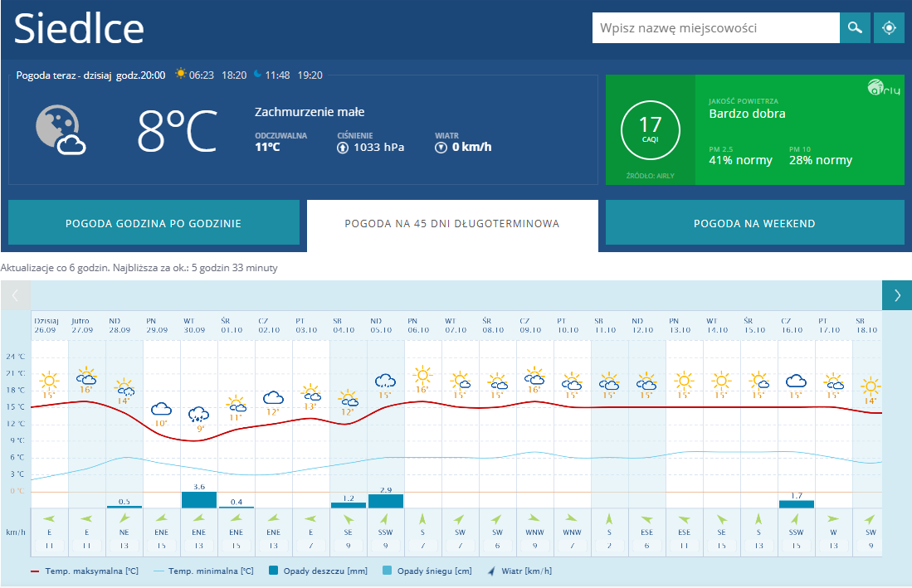Image resolution: width=912 pixels, height=588 pixels.
Task: Click the rain cloud icon for 30.09
Action: click(x=198, y=414)
